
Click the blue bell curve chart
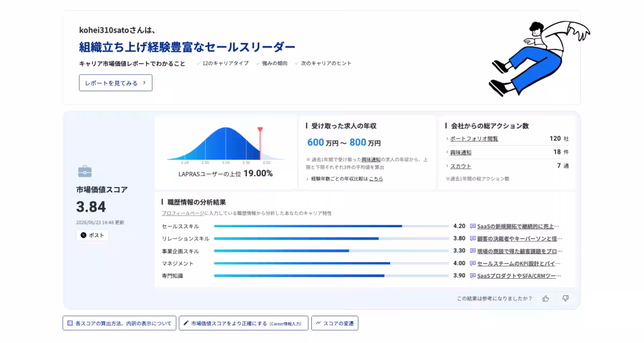(225, 144)
